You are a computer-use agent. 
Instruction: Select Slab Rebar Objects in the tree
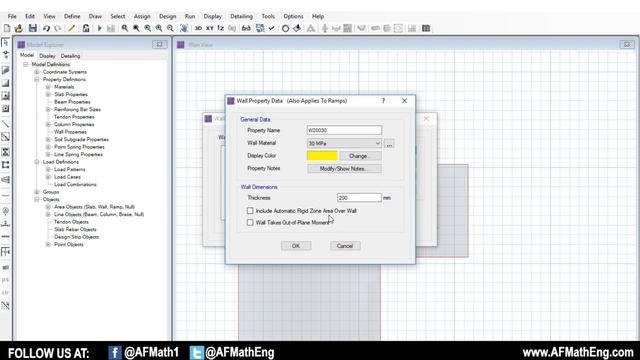75,229
